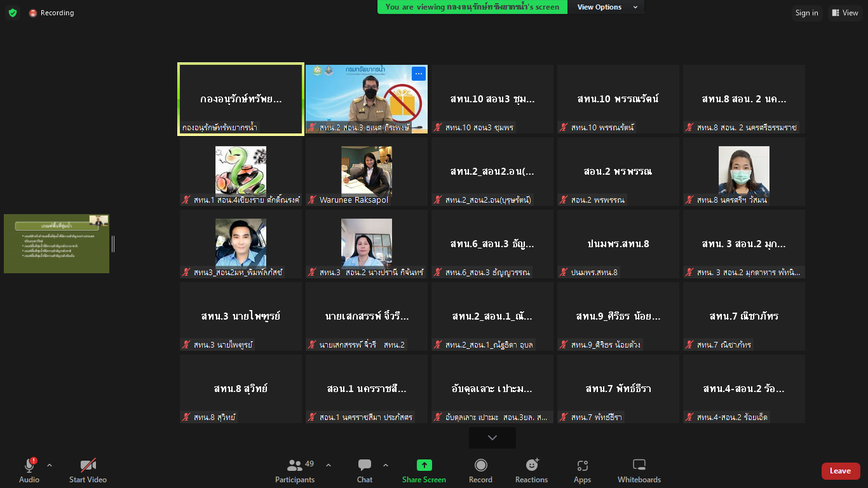
Task: Open the View Options dropdown
Action: pos(607,7)
